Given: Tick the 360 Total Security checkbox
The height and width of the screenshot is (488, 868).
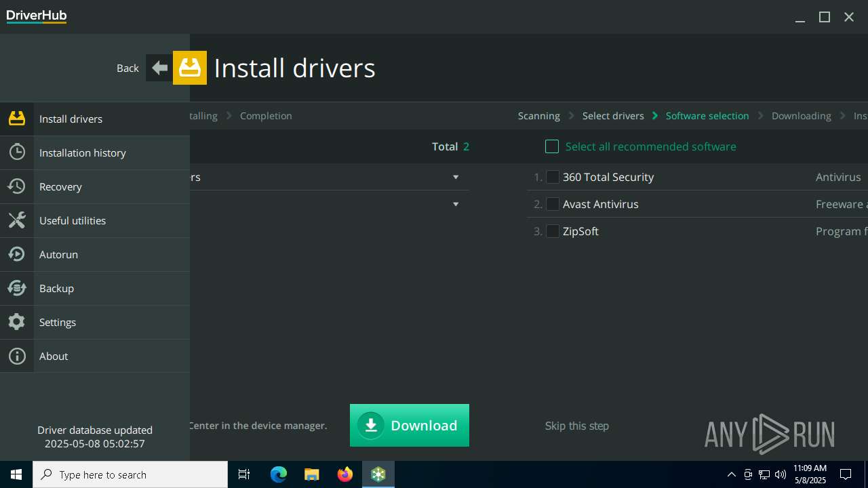Looking at the screenshot, I should coord(553,177).
